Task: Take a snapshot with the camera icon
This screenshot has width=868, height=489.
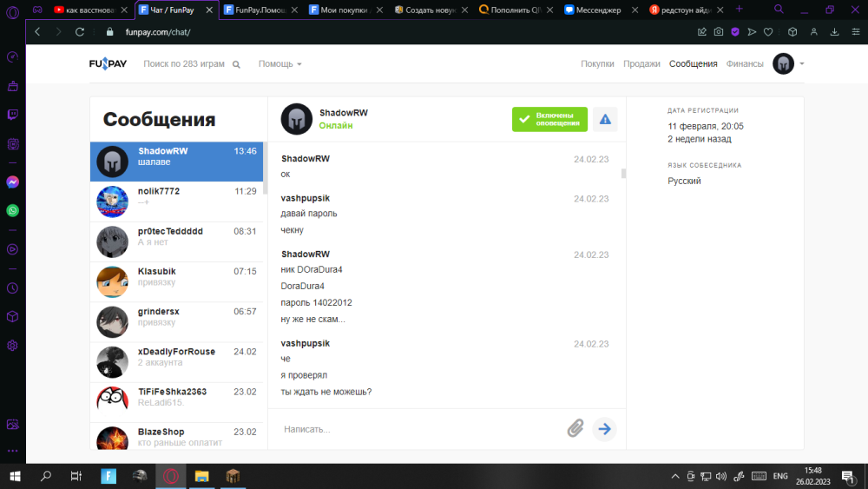Action: (719, 32)
